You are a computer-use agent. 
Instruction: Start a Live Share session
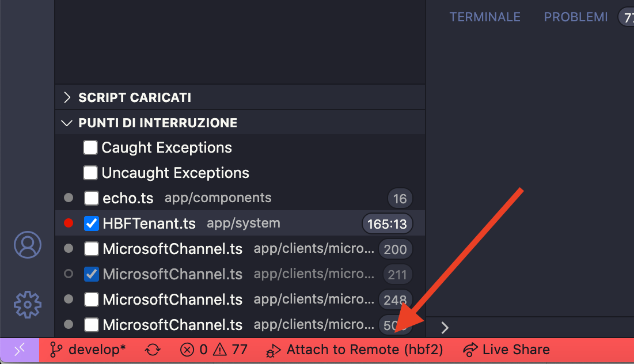point(507,350)
